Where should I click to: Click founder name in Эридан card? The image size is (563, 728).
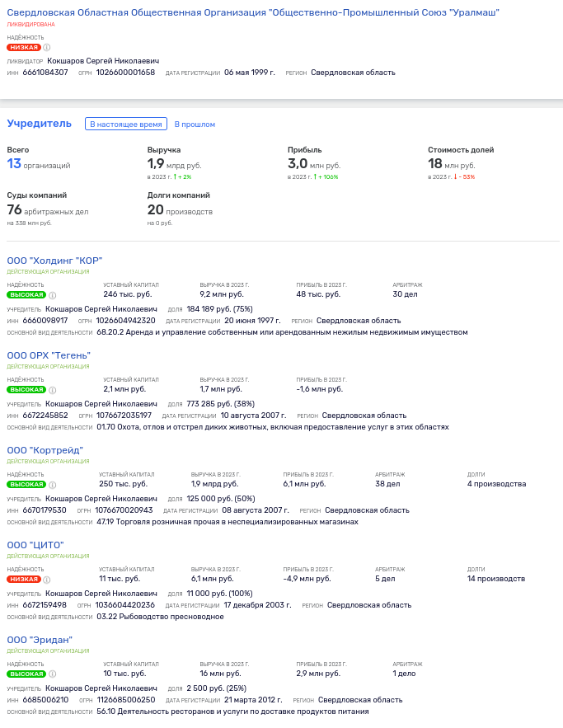(x=101, y=688)
